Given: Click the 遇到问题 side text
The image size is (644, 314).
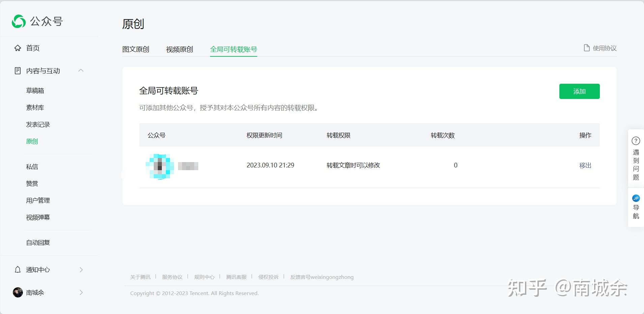Looking at the screenshot, I should (636, 165).
